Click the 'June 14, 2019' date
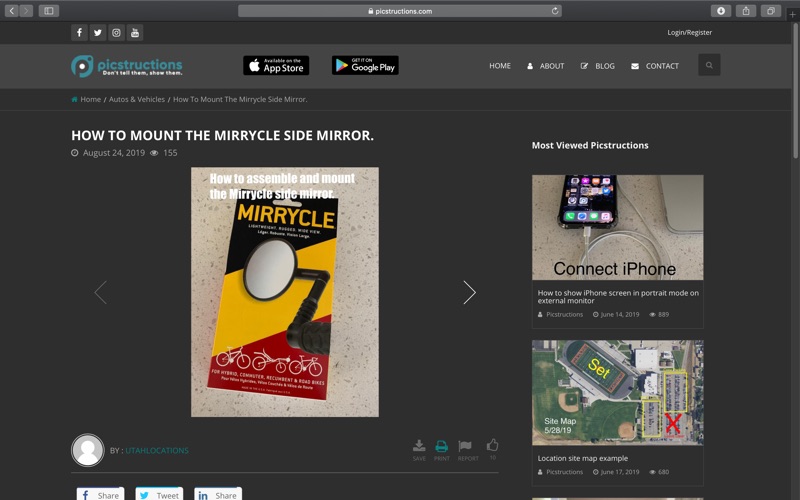The image size is (800, 500). 619,314
